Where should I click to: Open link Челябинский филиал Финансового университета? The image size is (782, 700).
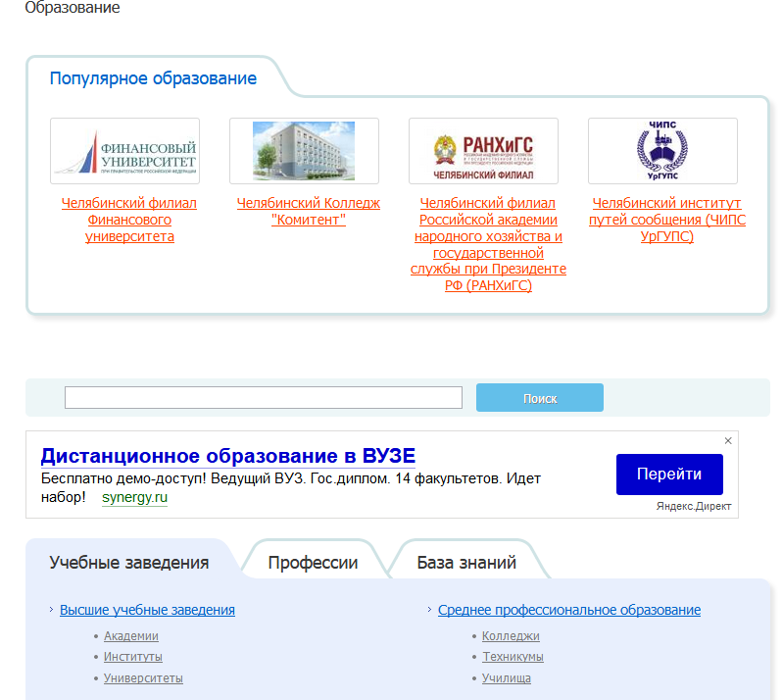(129, 220)
